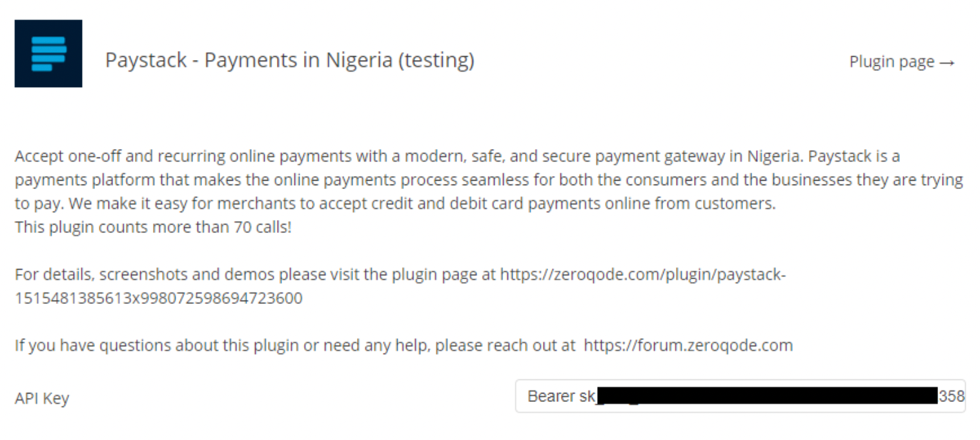Click the blacked-out section of the API key
Image resolution: width=980 pixels, height=440 pixels.
[766, 396]
